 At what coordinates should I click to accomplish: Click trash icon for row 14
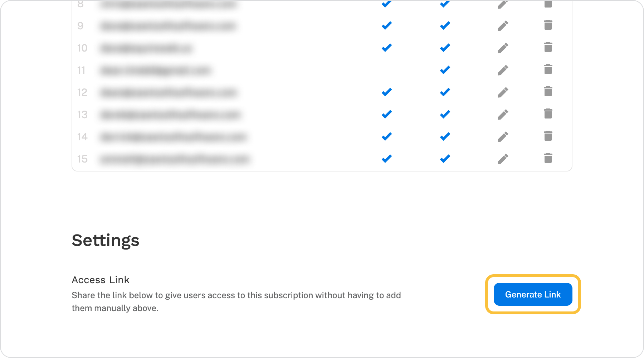point(548,136)
